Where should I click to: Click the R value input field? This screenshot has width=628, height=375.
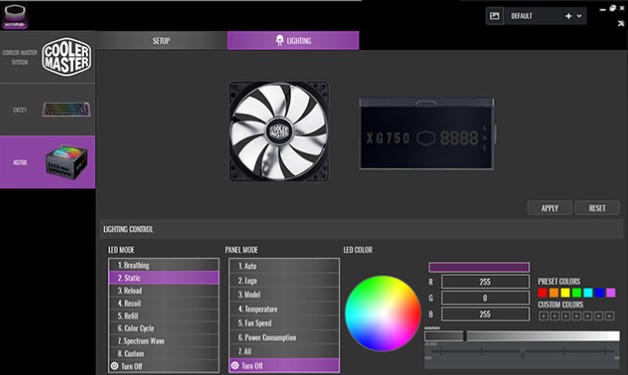(485, 282)
